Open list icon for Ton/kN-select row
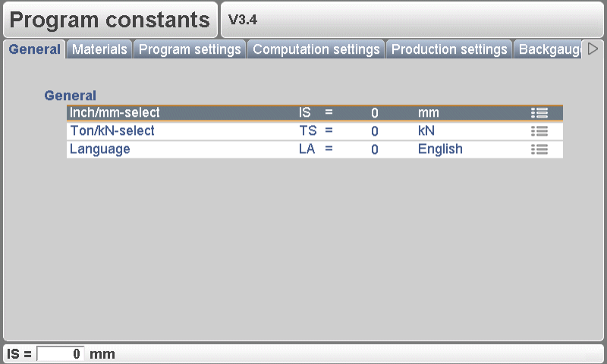Image resolution: width=607 pixels, height=364 pixels. tap(539, 131)
